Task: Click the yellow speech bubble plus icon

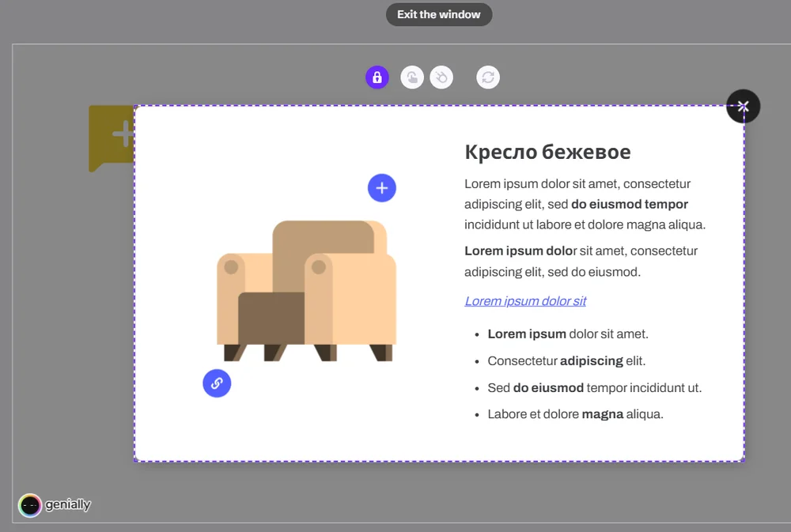Action: (111, 134)
